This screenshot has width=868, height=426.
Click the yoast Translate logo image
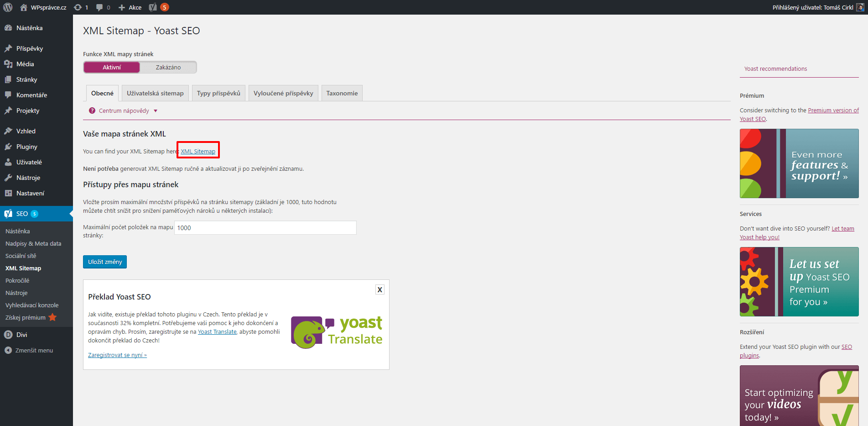click(337, 332)
